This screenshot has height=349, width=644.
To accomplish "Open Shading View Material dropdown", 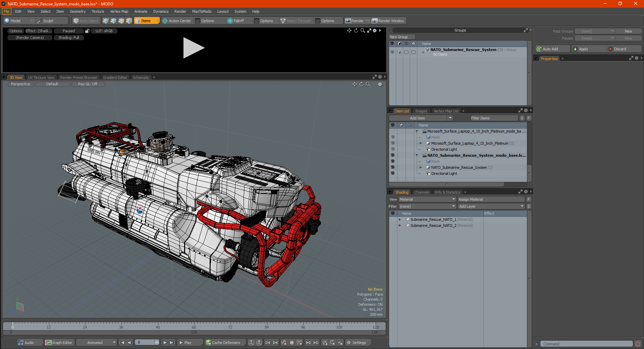I will pyautogui.click(x=427, y=199).
